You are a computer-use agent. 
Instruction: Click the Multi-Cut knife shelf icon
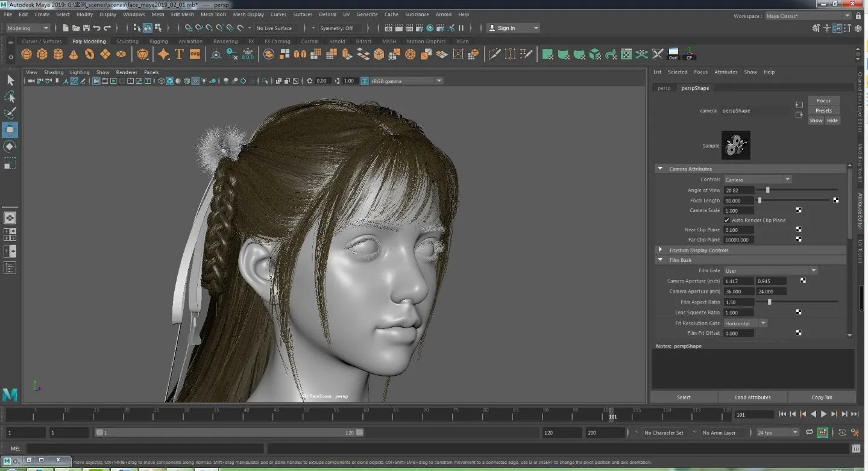pos(494,54)
